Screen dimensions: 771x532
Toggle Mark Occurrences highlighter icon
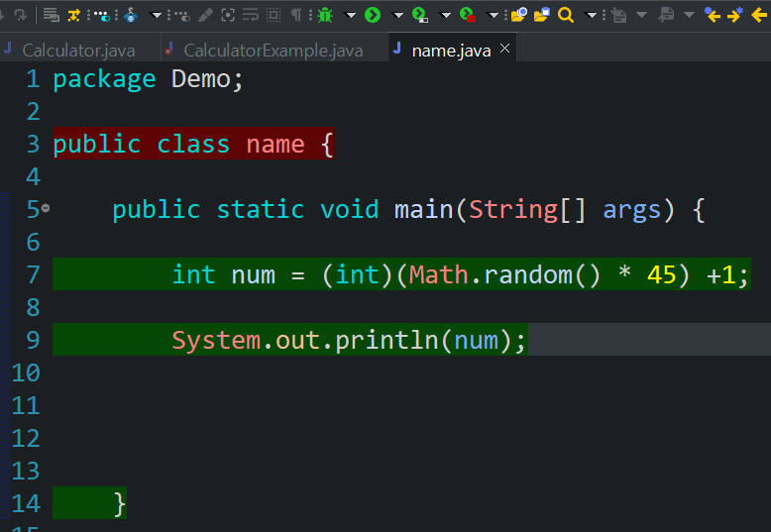click(x=205, y=15)
